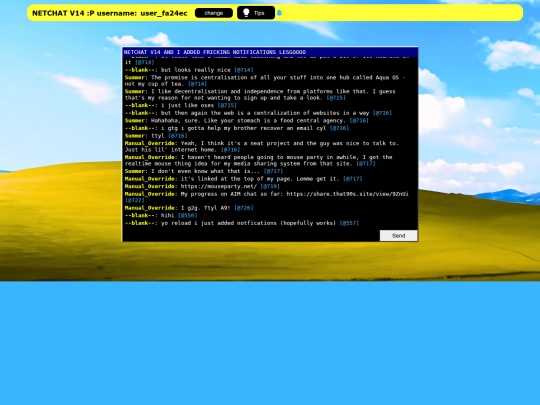Click the [@557] message tag
This screenshot has width=540, height=405.
coord(349,223)
